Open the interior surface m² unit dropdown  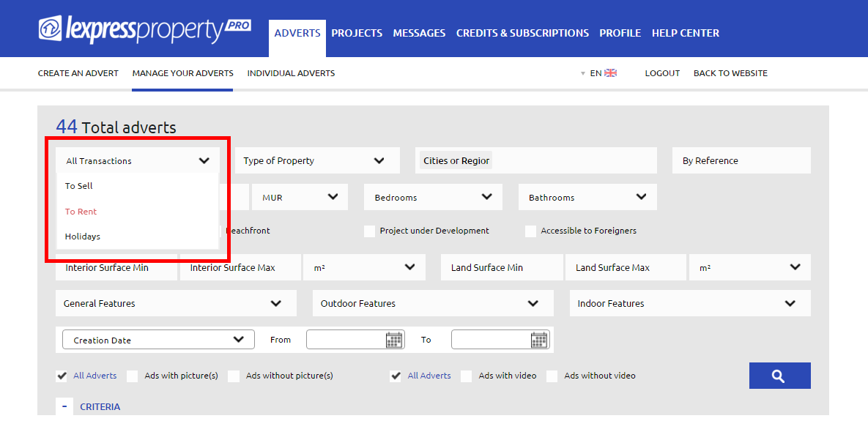364,267
